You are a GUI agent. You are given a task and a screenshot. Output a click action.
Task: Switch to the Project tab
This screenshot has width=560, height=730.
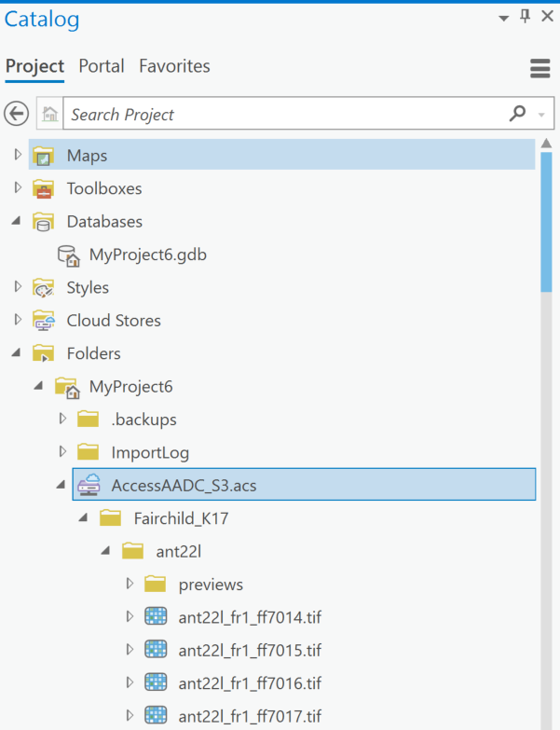(x=34, y=66)
